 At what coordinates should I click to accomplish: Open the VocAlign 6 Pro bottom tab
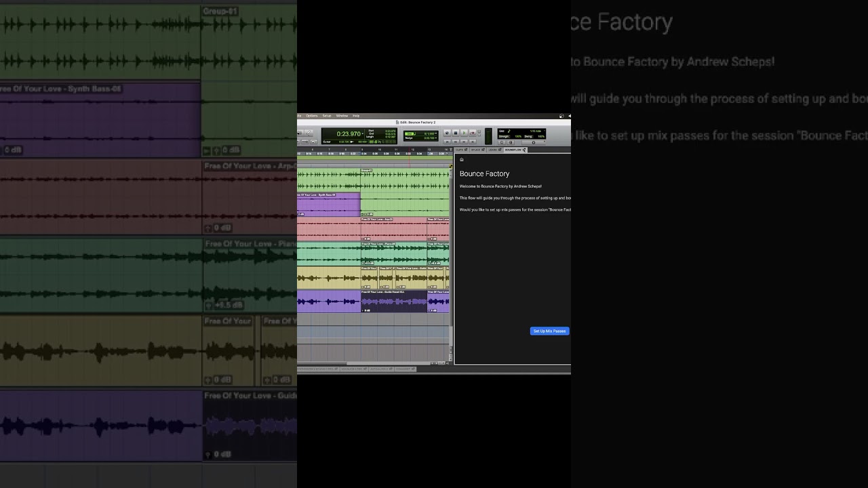tap(354, 369)
